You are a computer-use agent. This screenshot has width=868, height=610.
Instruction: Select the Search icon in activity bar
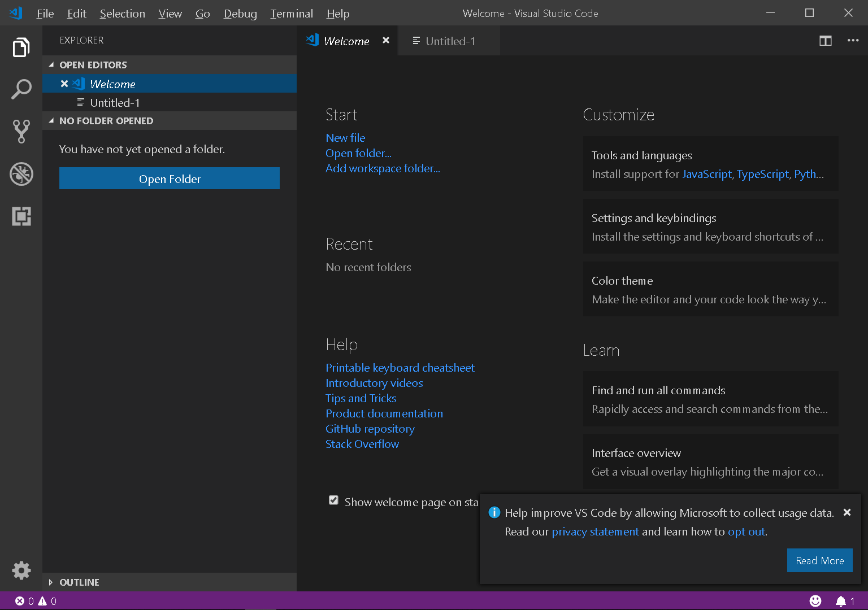click(x=21, y=89)
